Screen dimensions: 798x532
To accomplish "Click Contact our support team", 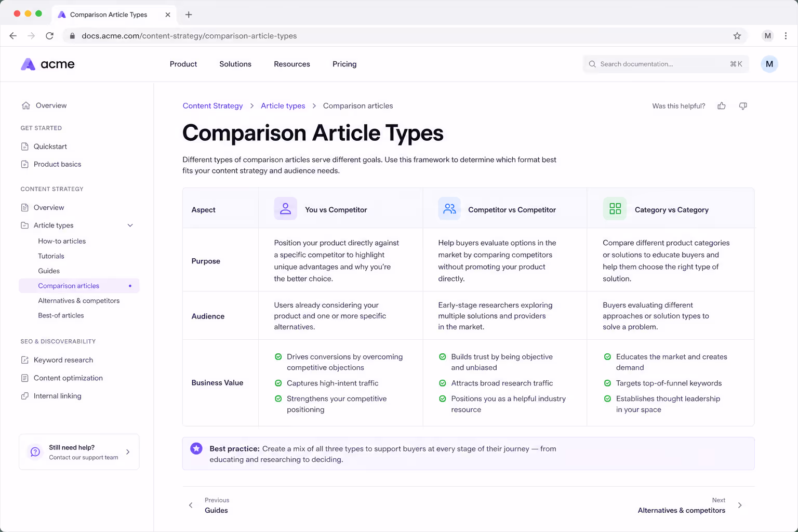I will 84,458.
